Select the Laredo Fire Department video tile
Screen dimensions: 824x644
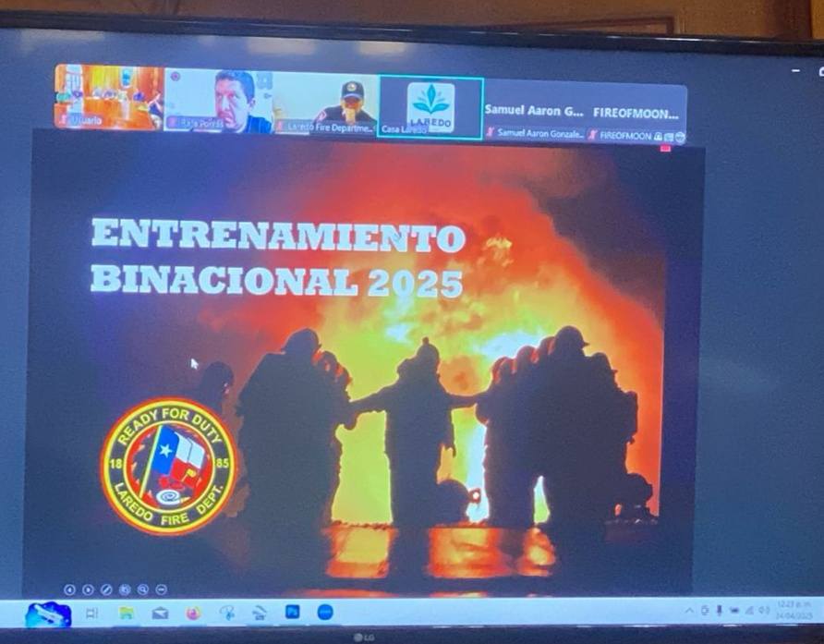pos(325,103)
